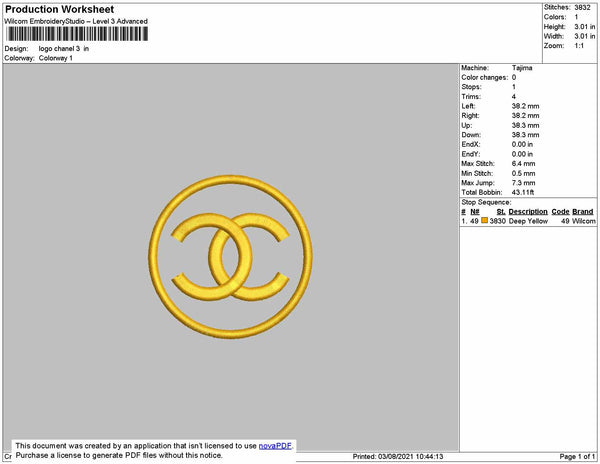Click the 'St.' column header
Screen dimensions: 600x464
pos(501,212)
